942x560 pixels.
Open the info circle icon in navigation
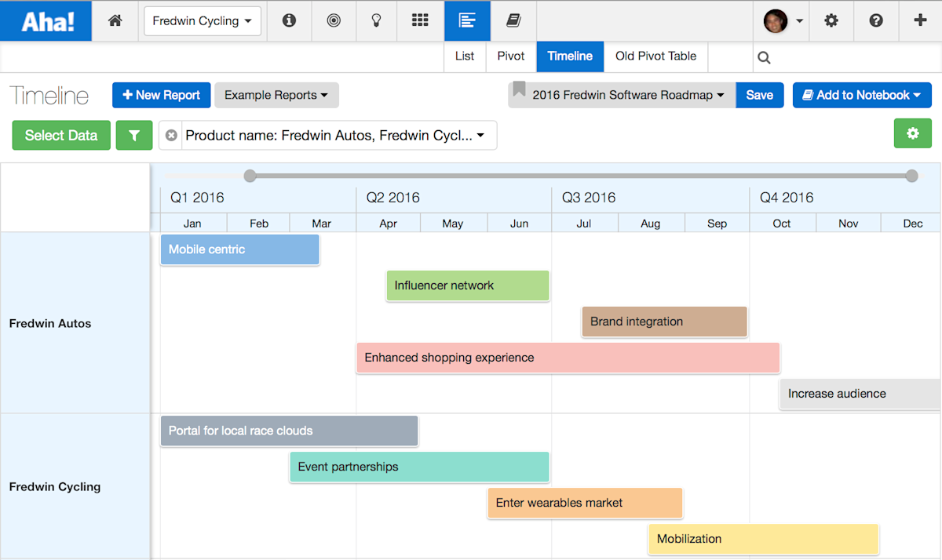tap(289, 21)
